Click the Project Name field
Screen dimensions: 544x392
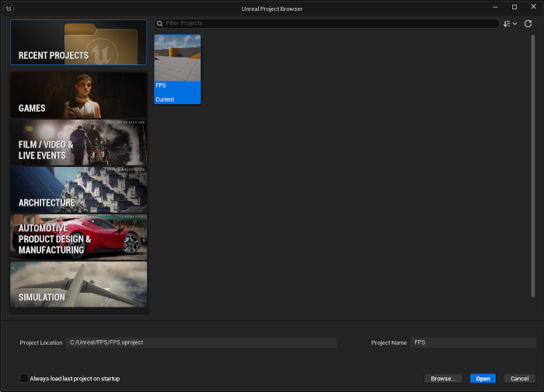tap(473, 342)
